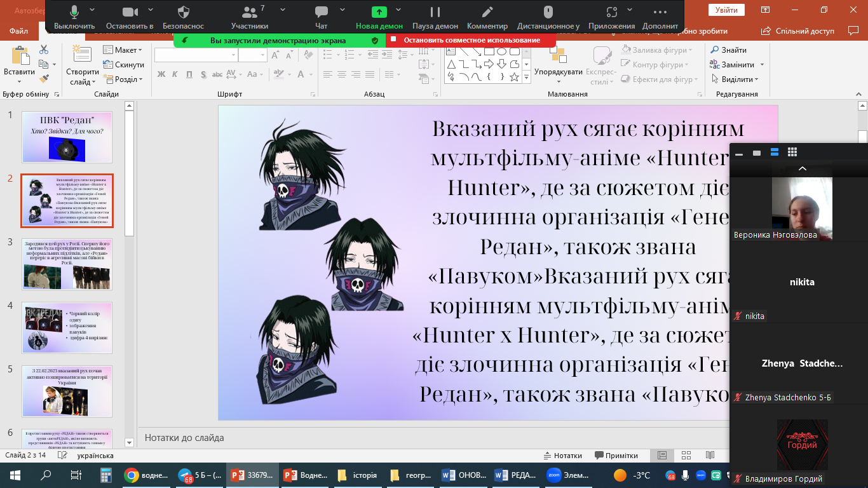
Task: Open the Zoom Chat
Action: tap(322, 16)
